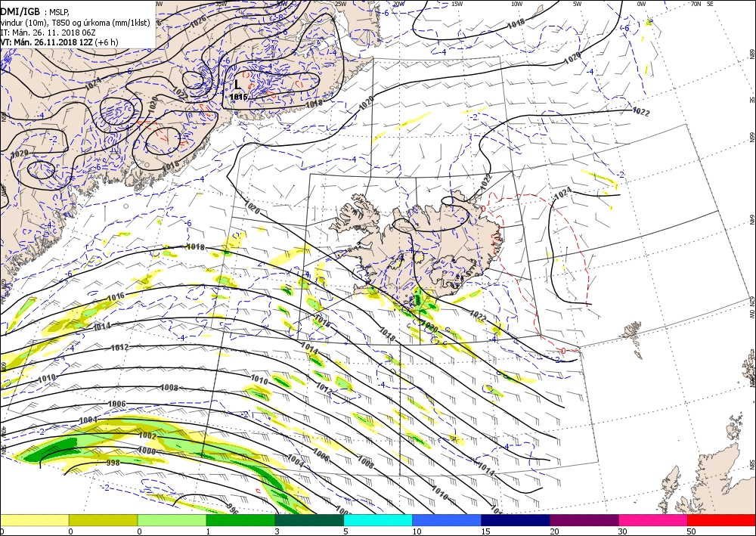This screenshot has width=756, height=536.
Task: Click the 'MSLP,' label in header
Action: click(x=59, y=13)
